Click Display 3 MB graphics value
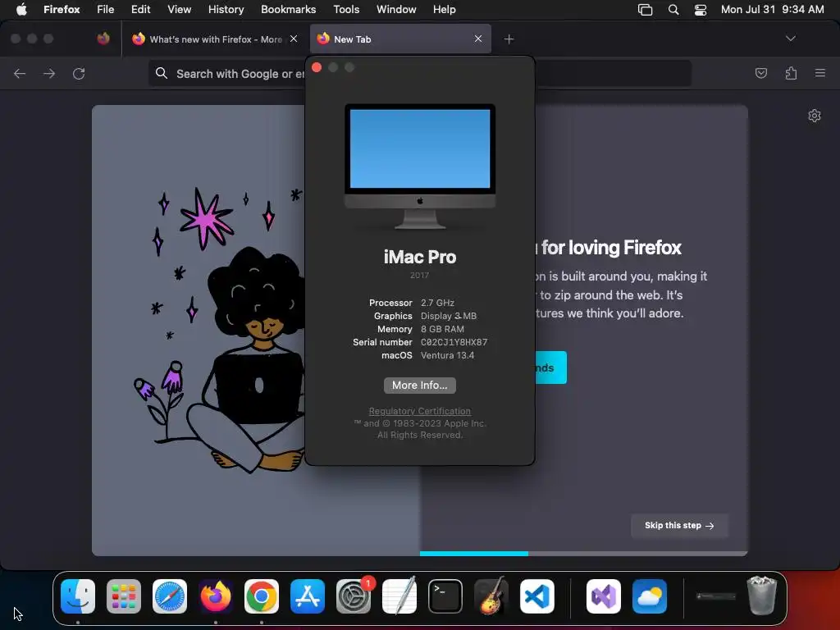This screenshot has height=630, width=840. (x=449, y=316)
